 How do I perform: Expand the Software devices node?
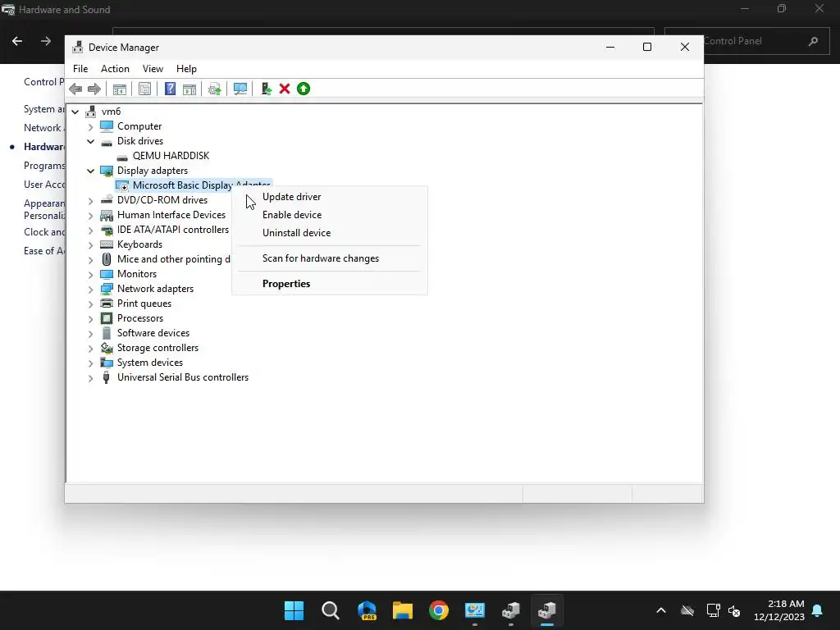pos(90,333)
